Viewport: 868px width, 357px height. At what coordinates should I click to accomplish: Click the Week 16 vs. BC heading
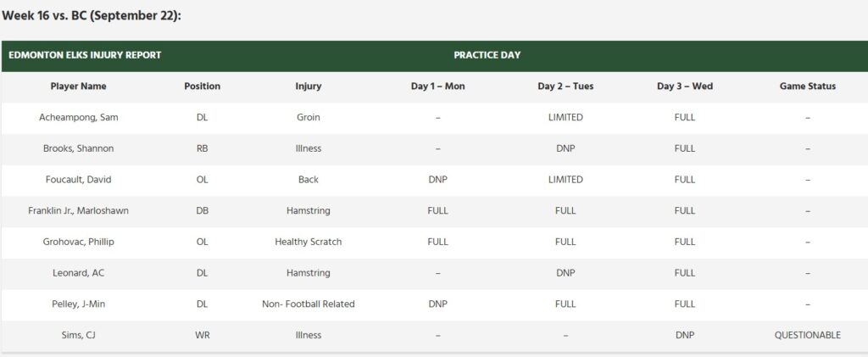pos(92,15)
